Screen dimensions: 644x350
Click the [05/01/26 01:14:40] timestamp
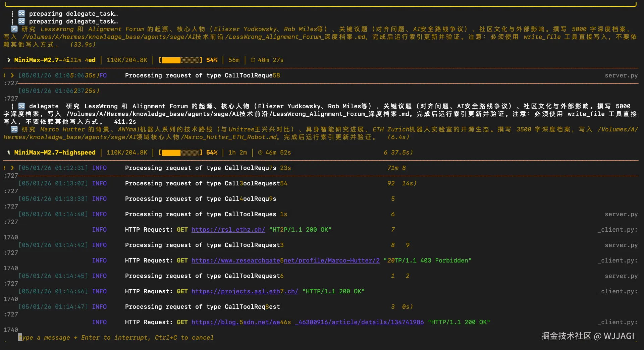[53, 214]
